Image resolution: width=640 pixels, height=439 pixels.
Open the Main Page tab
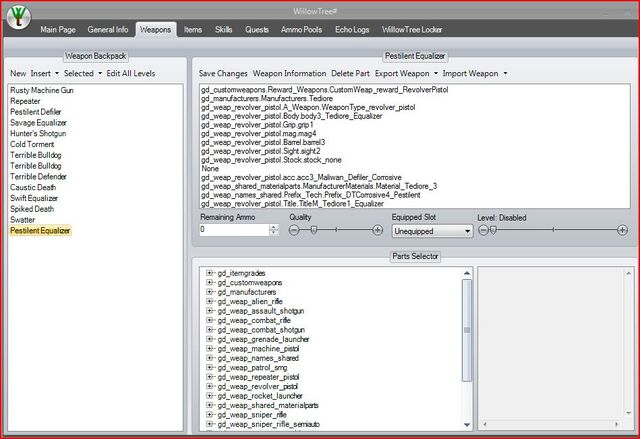pyautogui.click(x=58, y=29)
